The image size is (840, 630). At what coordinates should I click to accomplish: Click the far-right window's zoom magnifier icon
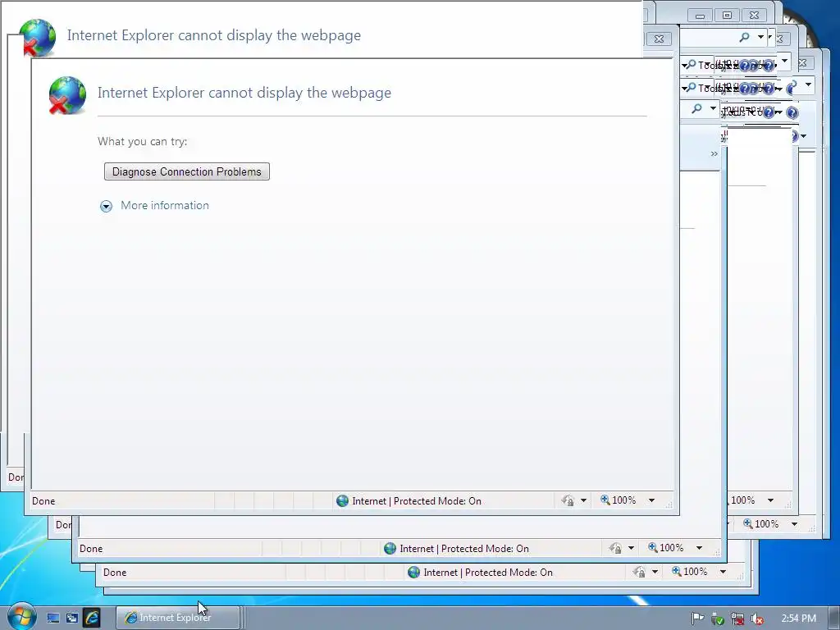point(748,524)
